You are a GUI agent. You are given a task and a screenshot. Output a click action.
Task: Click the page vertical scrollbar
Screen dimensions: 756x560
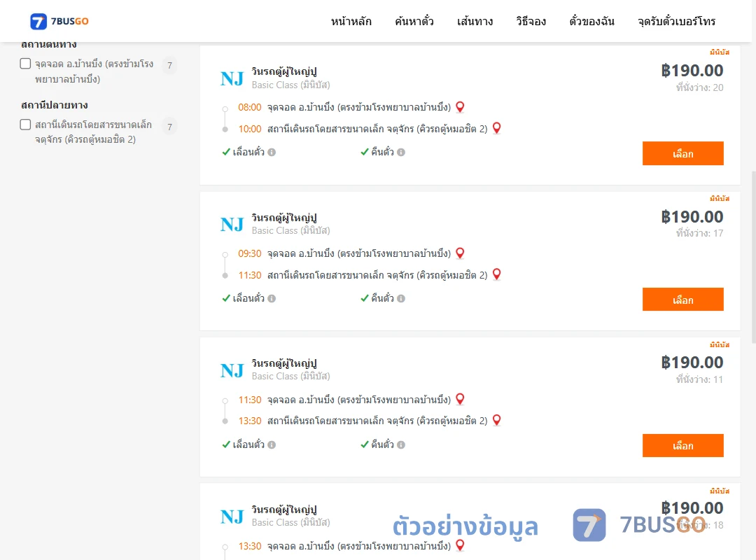pos(754,257)
